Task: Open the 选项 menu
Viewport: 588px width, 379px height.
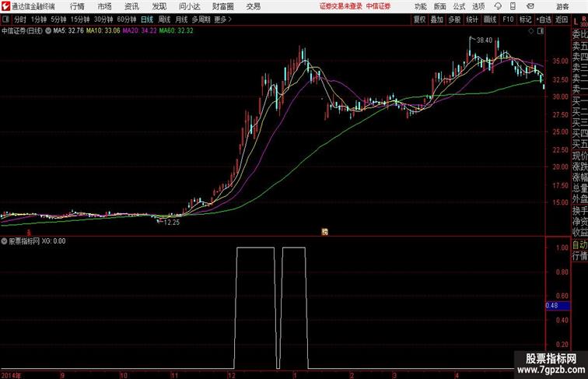Action: point(478,6)
